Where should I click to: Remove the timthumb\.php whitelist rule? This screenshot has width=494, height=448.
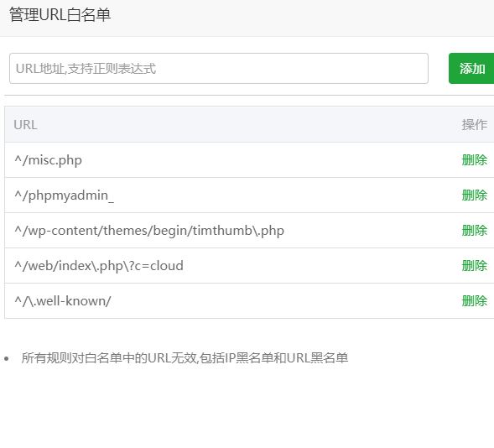(475, 231)
